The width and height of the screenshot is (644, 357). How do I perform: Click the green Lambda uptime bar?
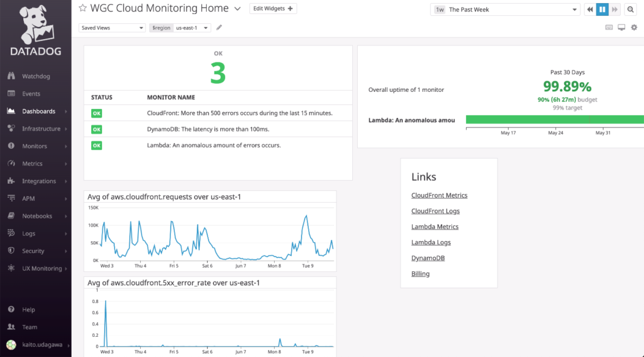point(555,120)
